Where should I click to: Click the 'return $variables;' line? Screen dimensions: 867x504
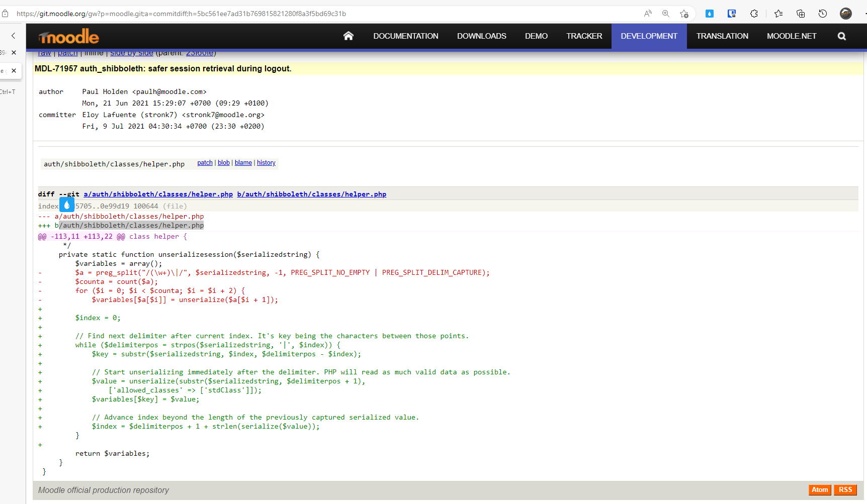point(113,454)
